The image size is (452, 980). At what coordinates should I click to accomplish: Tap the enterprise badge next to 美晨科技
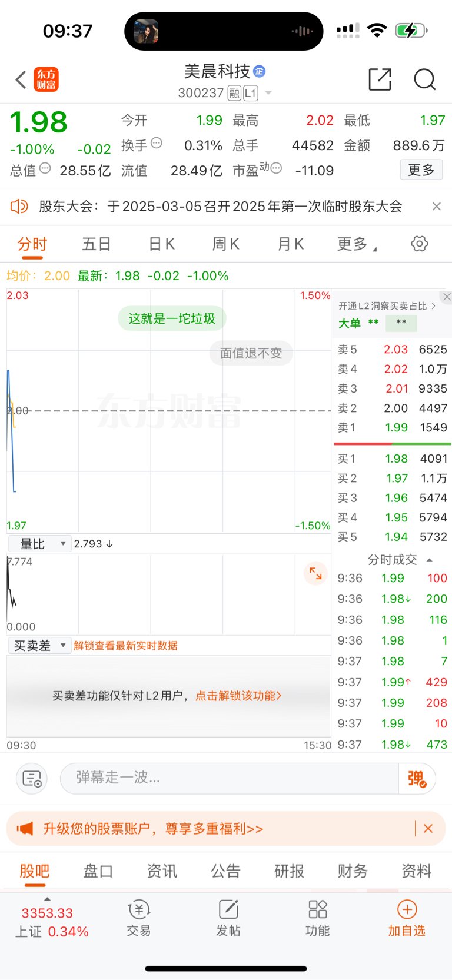coord(260,71)
